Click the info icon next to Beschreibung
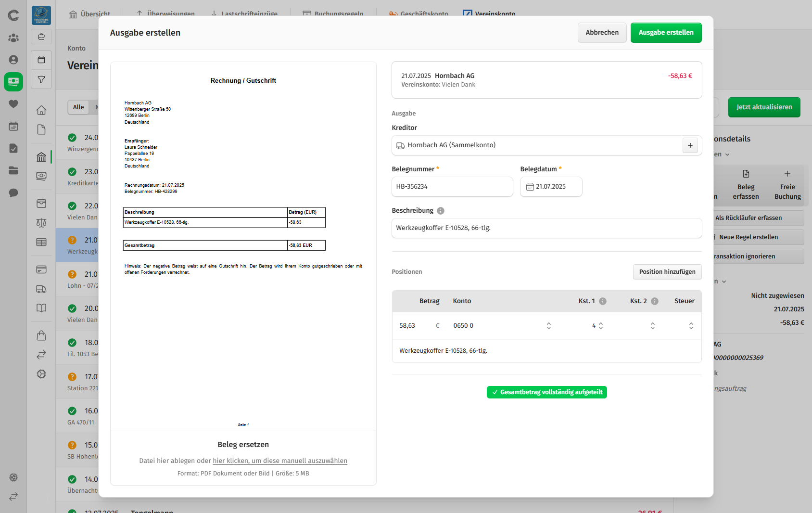 coord(441,211)
